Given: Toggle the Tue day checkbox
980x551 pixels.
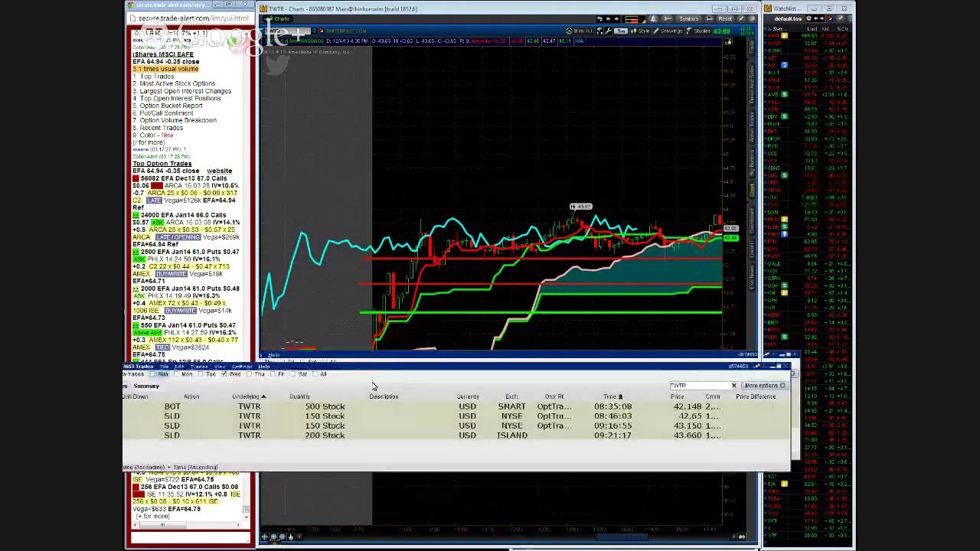Looking at the screenshot, I should click(x=201, y=374).
